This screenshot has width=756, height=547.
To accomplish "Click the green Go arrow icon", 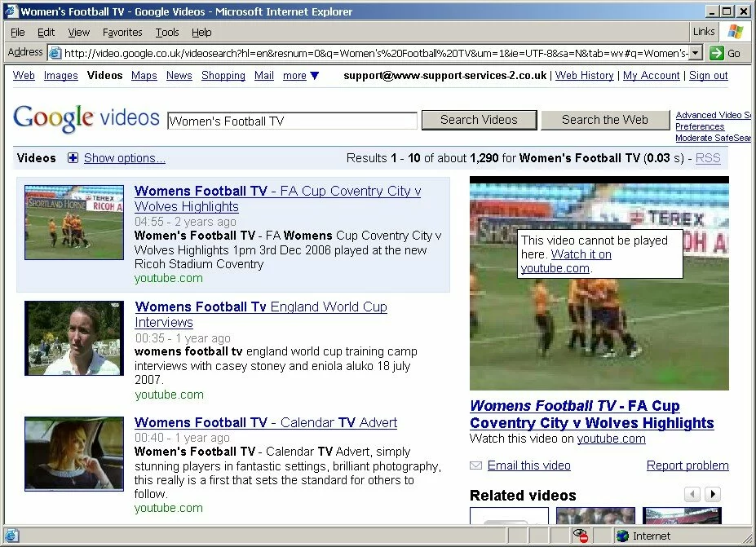I will (717, 53).
